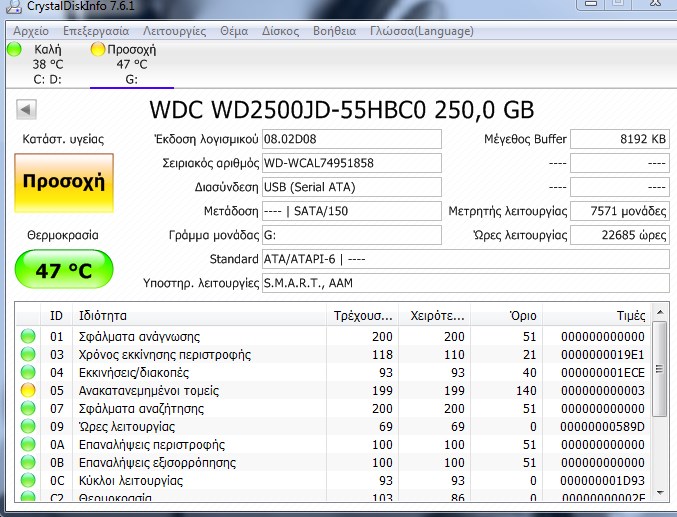Open the Αρχείο menu
Viewport: 677px width, 517px height.
(31, 31)
